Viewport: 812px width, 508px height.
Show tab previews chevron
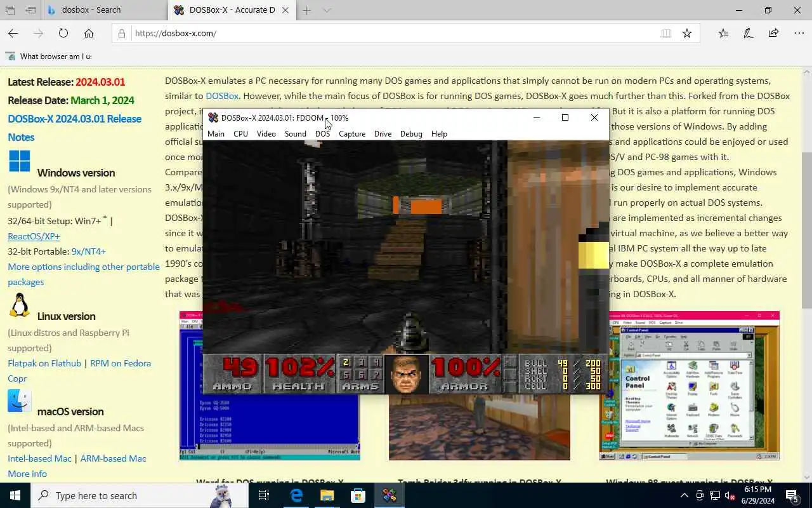click(x=327, y=10)
